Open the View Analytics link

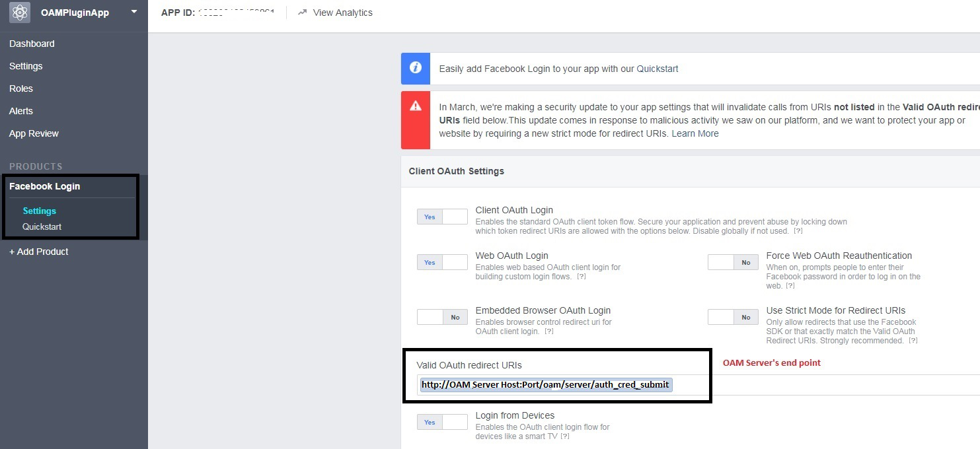point(342,13)
